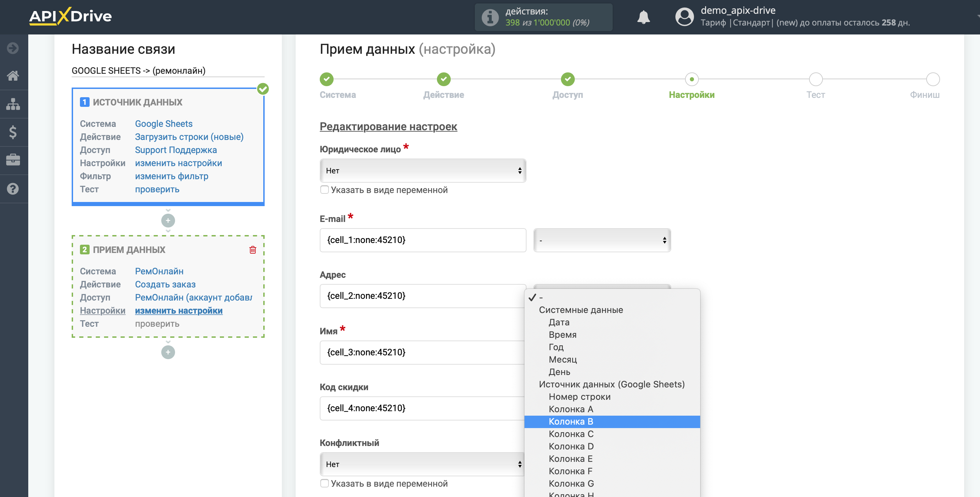Click the Адрес input field
The width and height of the screenshot is (980, 497).
423,296
